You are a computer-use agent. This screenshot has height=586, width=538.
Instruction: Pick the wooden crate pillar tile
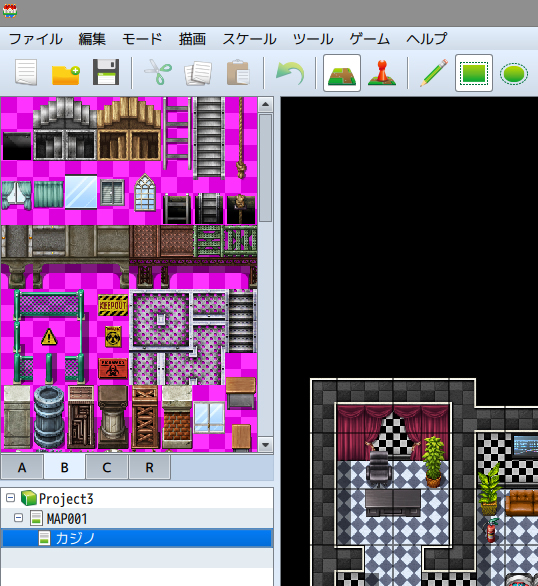click(145, 417)
